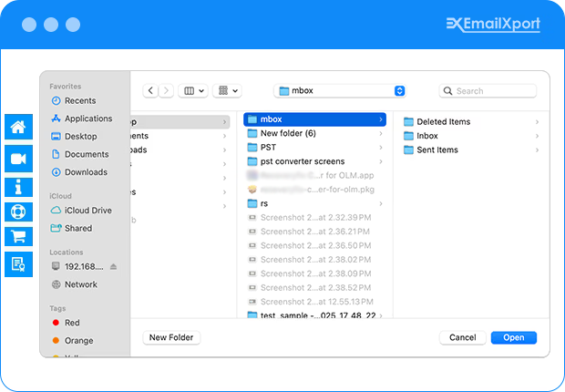The width and height of the screenshot is (565, 392).
Task: Select the test_sample folder row
Action: 315,315
